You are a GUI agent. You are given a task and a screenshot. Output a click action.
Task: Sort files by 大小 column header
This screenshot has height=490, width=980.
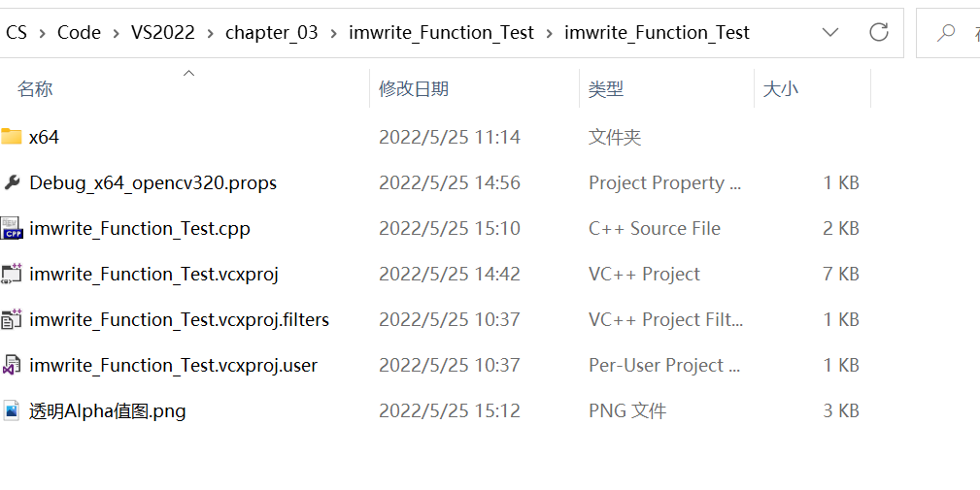(x=781, y=89)
